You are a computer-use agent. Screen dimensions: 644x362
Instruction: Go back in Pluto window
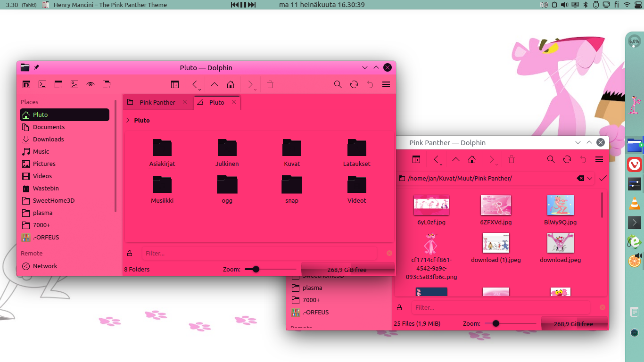(x=194, y=84)
